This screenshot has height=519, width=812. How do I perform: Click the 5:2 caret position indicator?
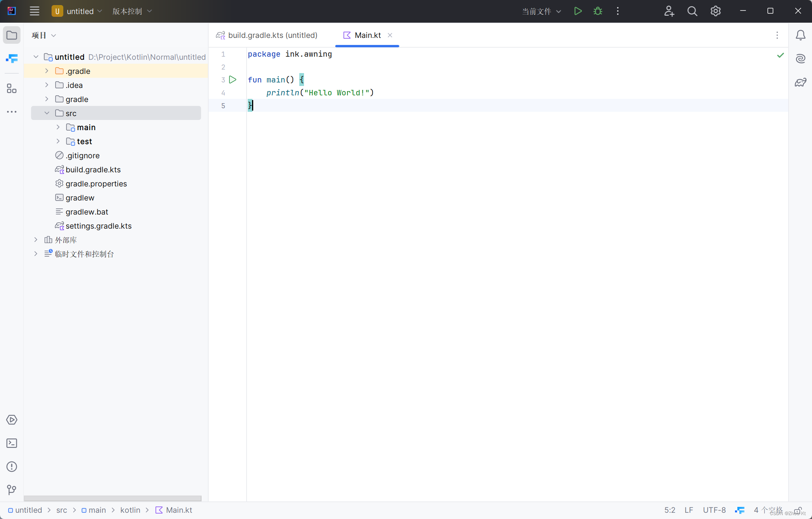670,510
